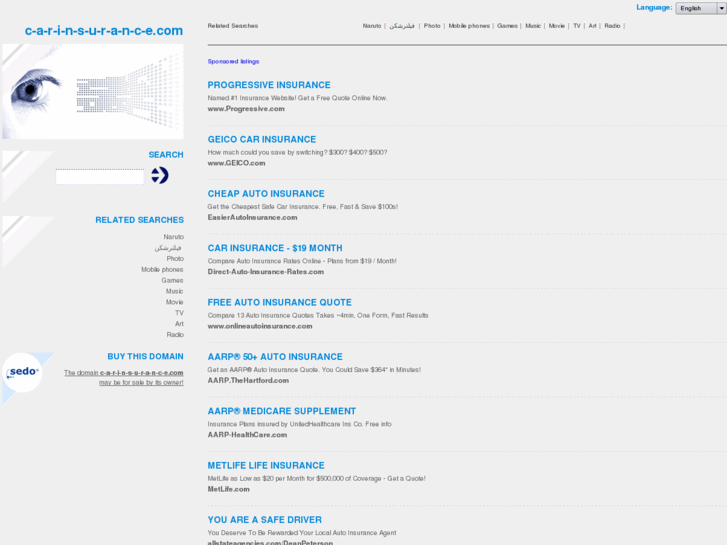Click Movie in sidebar related searches

click(174, 302)
